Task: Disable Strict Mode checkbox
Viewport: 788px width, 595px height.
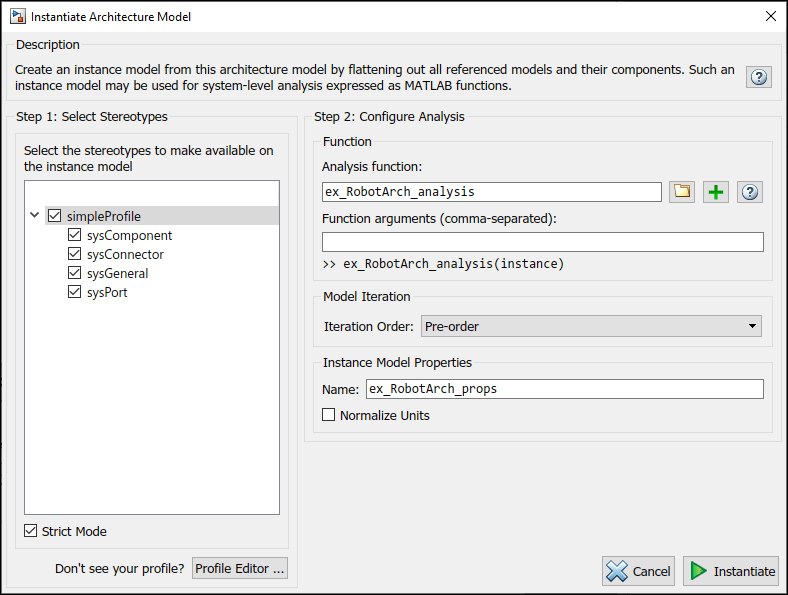Action: click(x=31, y=531)
